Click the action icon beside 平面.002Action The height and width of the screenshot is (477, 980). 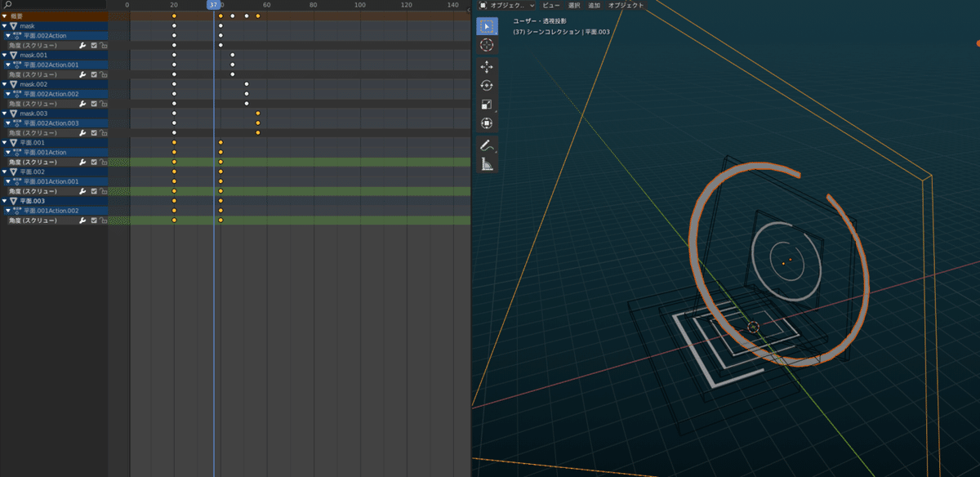click(x=17, y=36)
